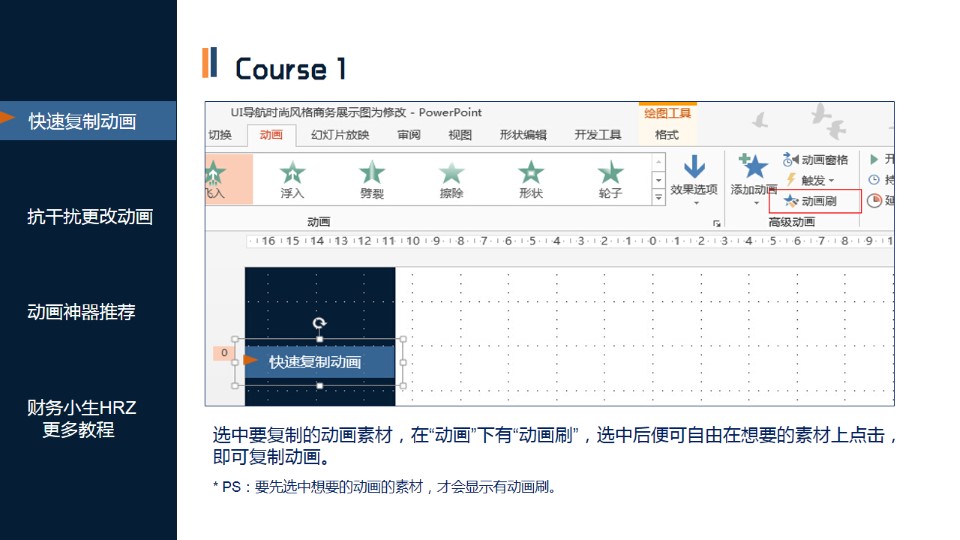The height and width of the screenshot is (540, 960).
Task: Choose the 形状 (Shape) animation effect
Action: point(531,180)
